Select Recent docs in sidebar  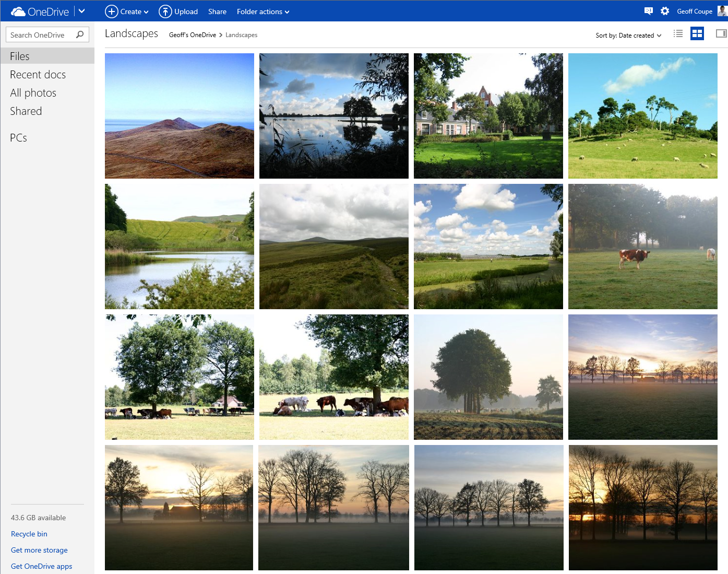(38, 75)
